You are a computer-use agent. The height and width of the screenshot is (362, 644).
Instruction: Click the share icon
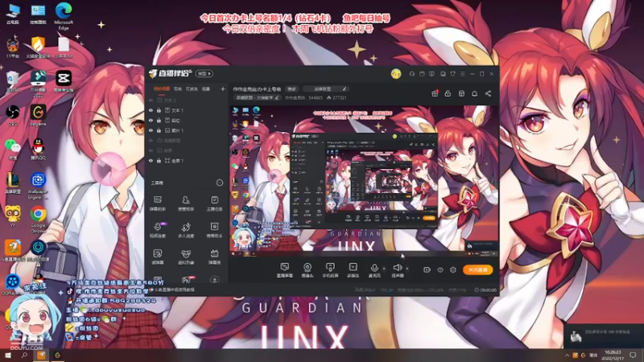488,93
